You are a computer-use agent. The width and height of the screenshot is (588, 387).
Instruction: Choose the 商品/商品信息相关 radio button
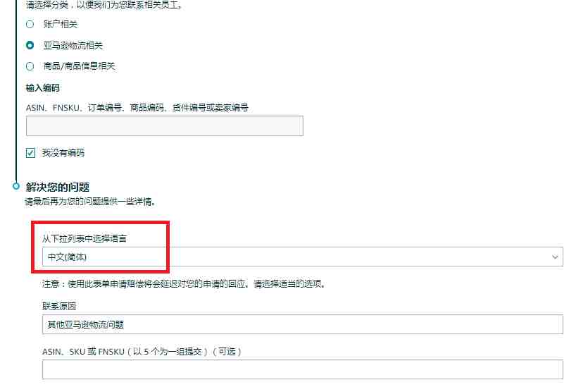30,66
